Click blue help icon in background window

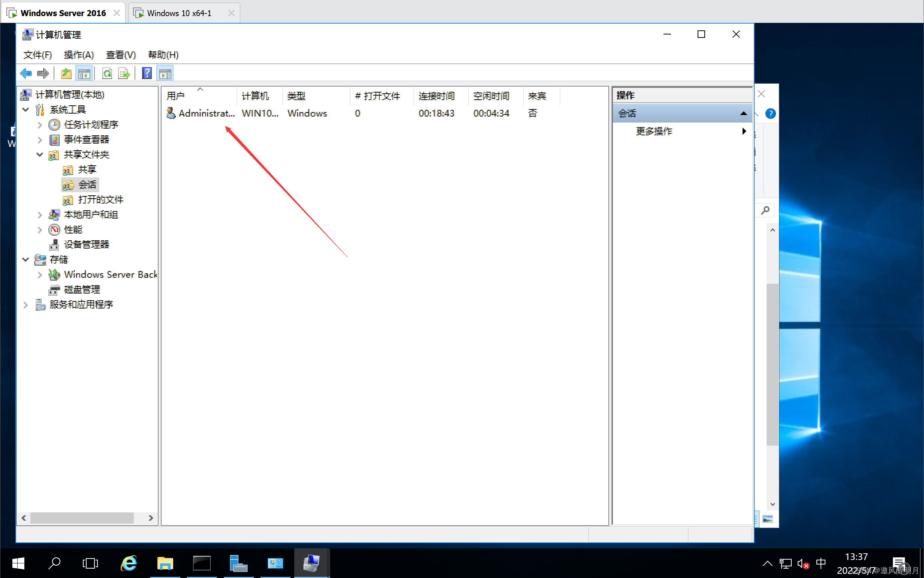click(x=770, y=114)
